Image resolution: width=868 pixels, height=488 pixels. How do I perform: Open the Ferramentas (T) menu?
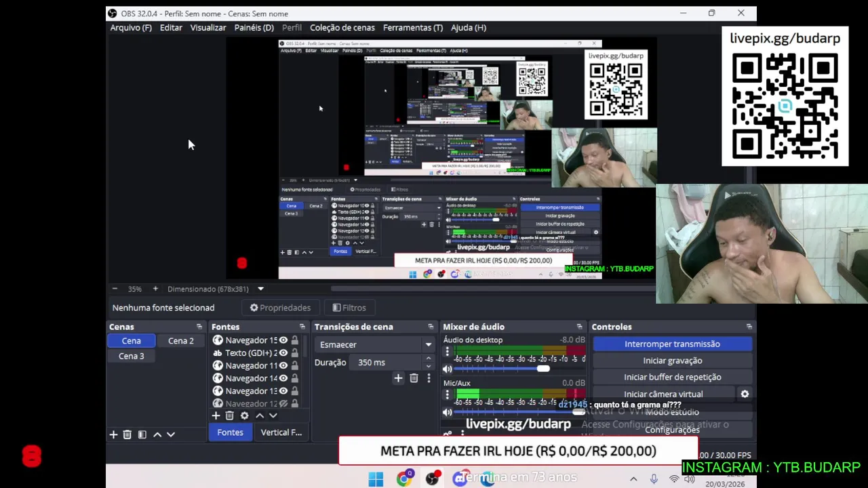413,28
